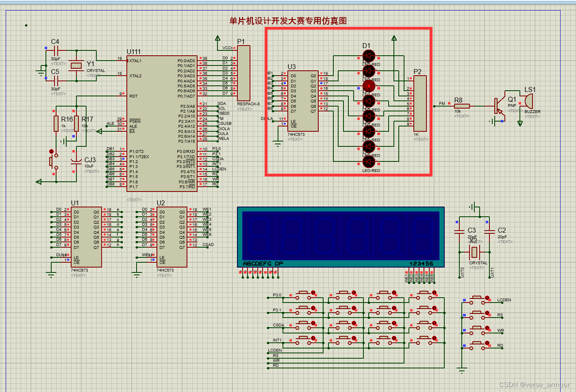Click the ground symbol under U3
The height and width of the screenshot is (392, 576).
click(278, 144)
